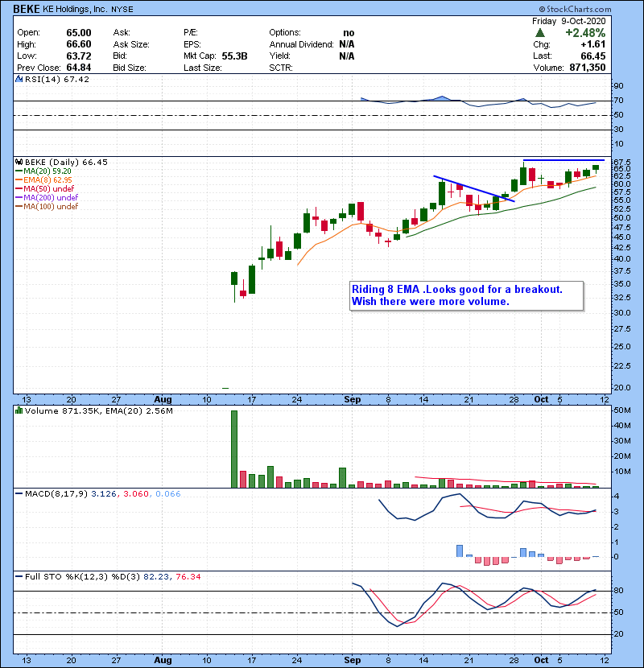Screen dimensions: 644x668
Task: Click the Change +1.61 value
Action: tap(592, 44)
